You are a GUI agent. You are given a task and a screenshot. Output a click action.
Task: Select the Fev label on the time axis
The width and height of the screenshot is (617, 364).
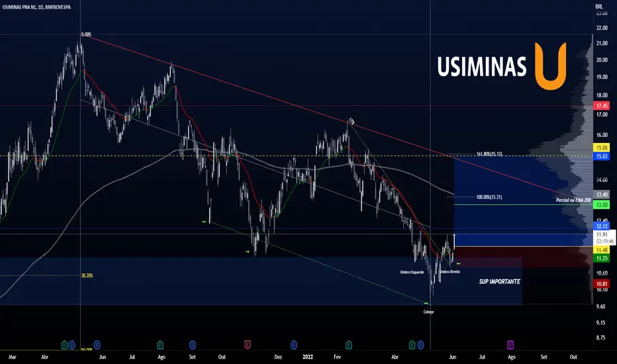(337, 357)
